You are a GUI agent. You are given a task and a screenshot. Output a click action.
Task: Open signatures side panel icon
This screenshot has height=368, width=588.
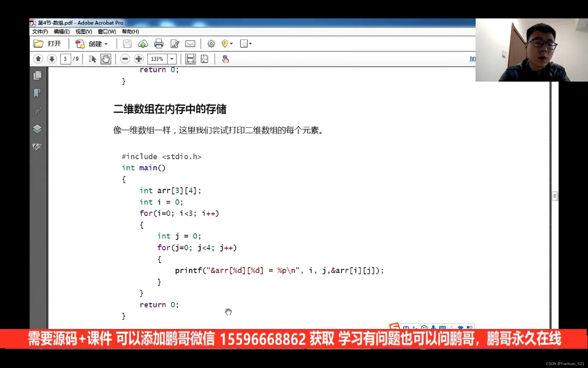(37, 147)
